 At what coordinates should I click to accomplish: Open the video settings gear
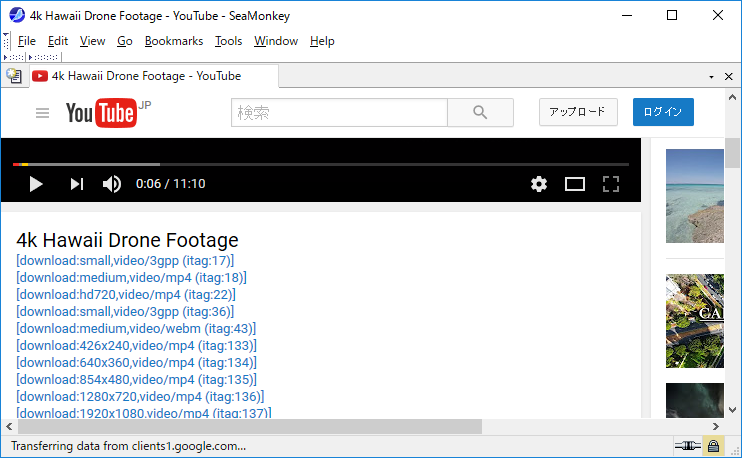click(x=539, y=184)
